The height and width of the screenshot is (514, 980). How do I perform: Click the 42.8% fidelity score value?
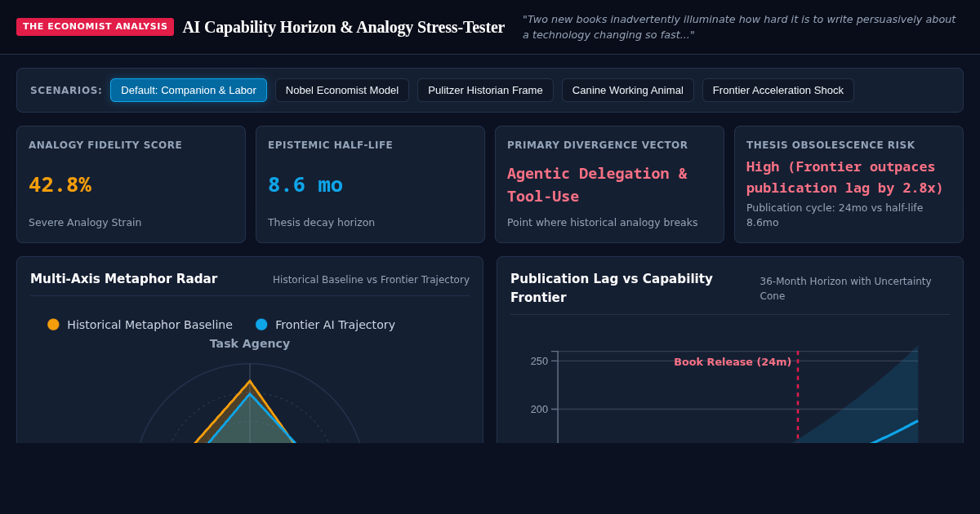[x=60, y=185]
